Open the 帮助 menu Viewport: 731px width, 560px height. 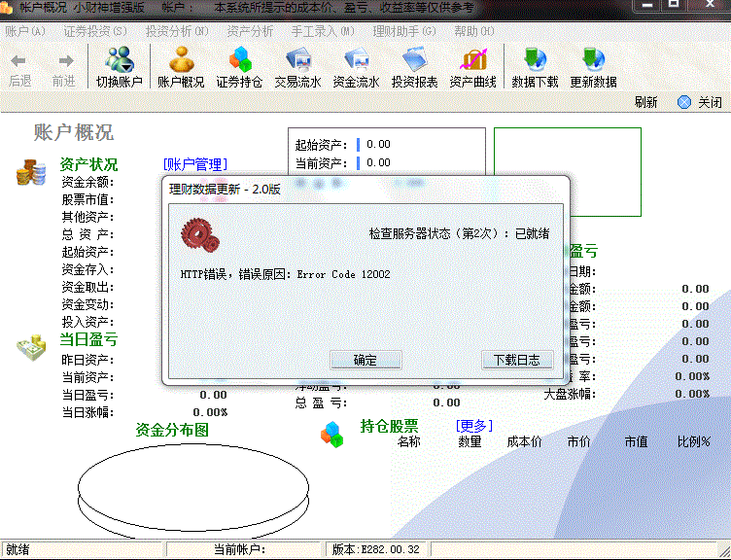click(x=475, y=31)
